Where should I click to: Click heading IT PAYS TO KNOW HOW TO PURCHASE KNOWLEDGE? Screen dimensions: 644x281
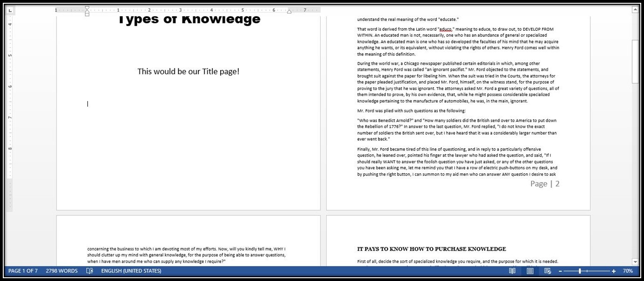click(x=432, y=249)
